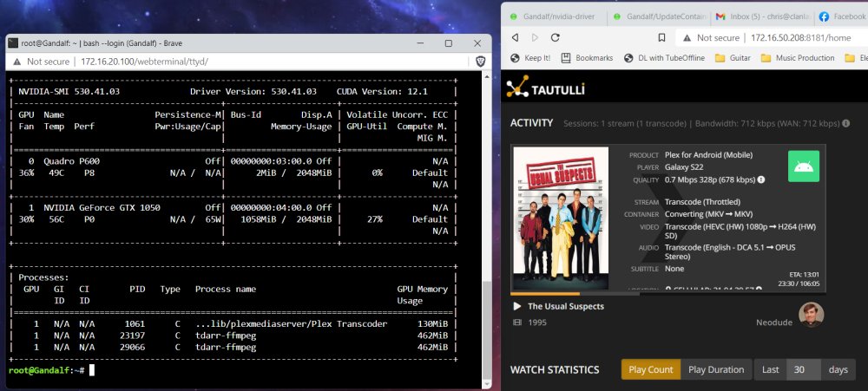Open the Bookmarks bookmark entry
This screenshot has height=391, width=868.
pos(588,57)
